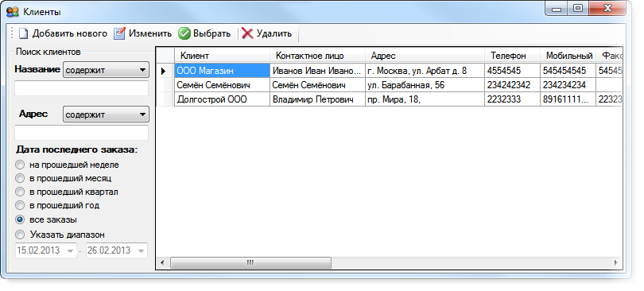Click the mobile cell 234234234

pyautogui.click(x=568, y=85)
